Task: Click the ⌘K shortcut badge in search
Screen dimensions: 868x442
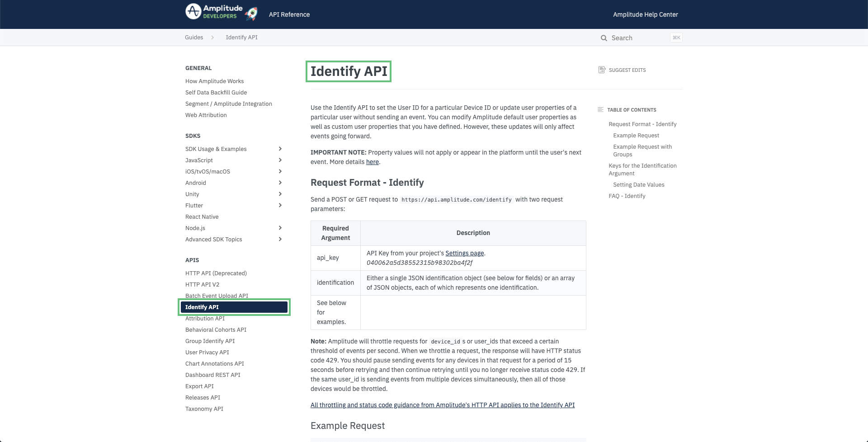Action: click(x=676, y=38)
